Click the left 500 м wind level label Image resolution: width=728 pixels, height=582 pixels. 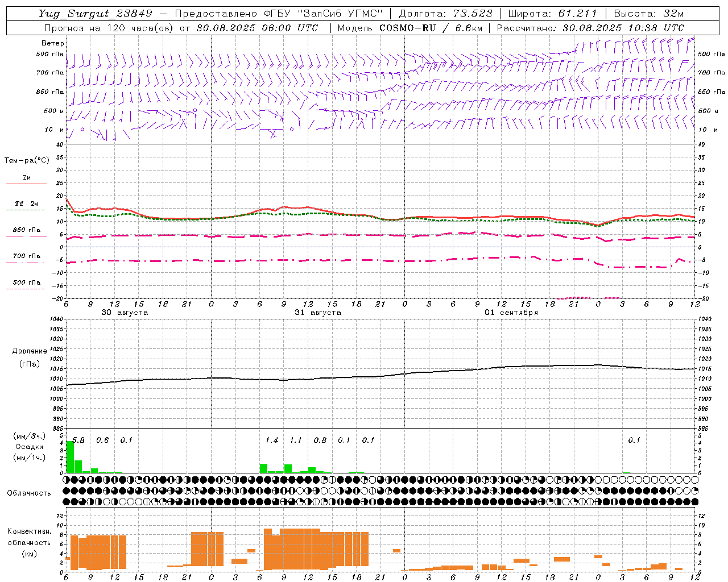point(54,111)
